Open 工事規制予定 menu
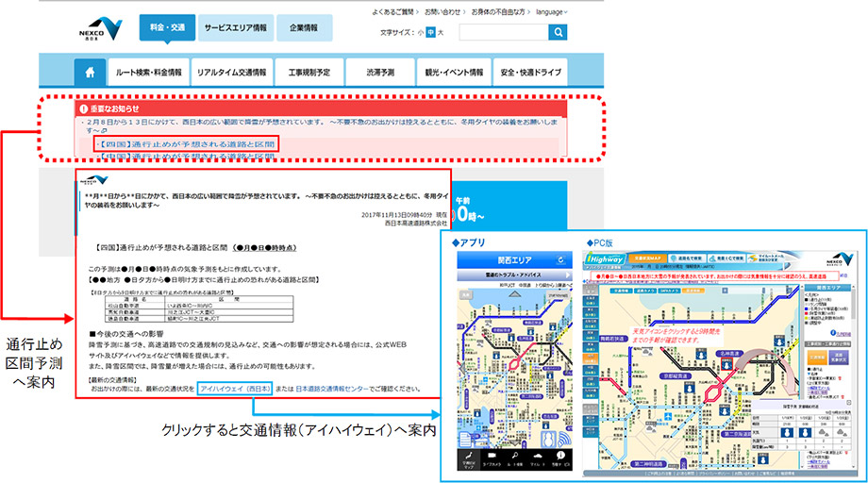Image resolution: width=868 pixels, height=483 pixels. tap(309, 73)
